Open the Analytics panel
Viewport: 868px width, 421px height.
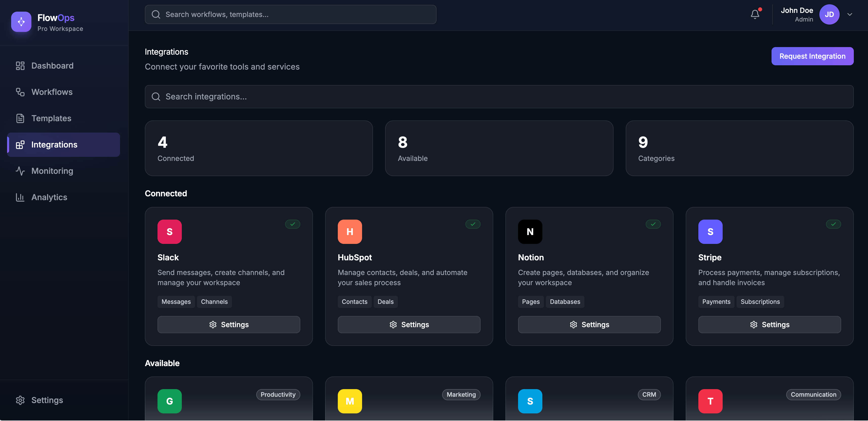point(49,197)
